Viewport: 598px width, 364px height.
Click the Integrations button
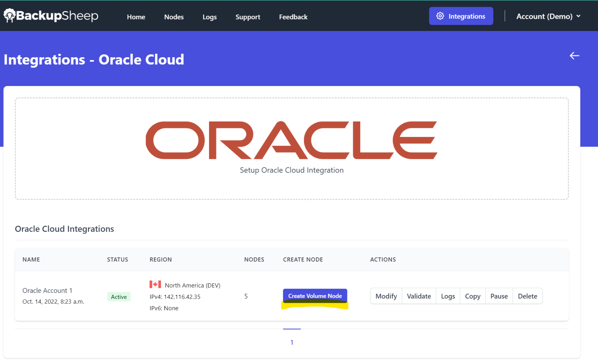(461, 16)
